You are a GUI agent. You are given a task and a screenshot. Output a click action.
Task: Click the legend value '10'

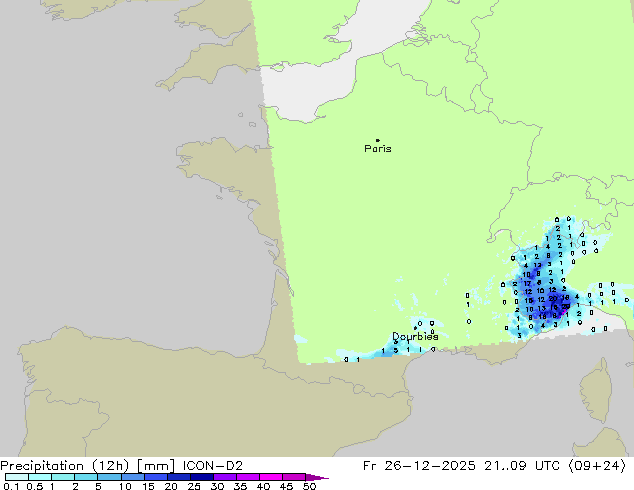coord(125,486)
